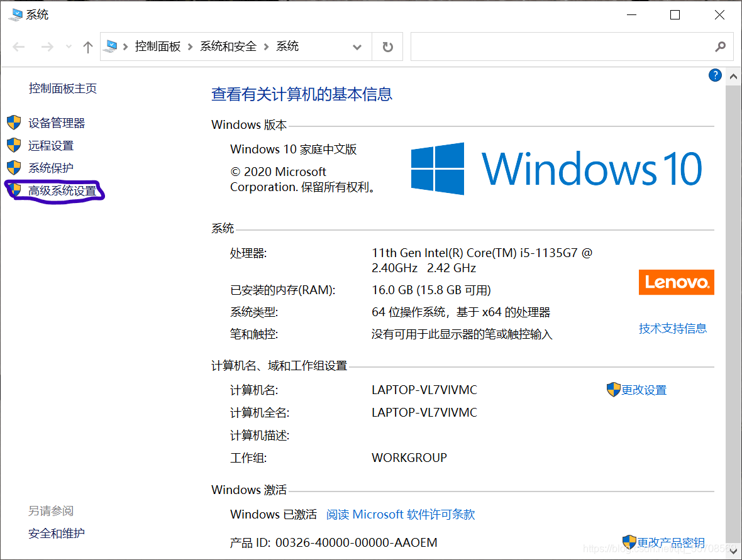742x560 pixels.
Task: Click the Forward navigation arrow
Action: [x=47, y=47]
